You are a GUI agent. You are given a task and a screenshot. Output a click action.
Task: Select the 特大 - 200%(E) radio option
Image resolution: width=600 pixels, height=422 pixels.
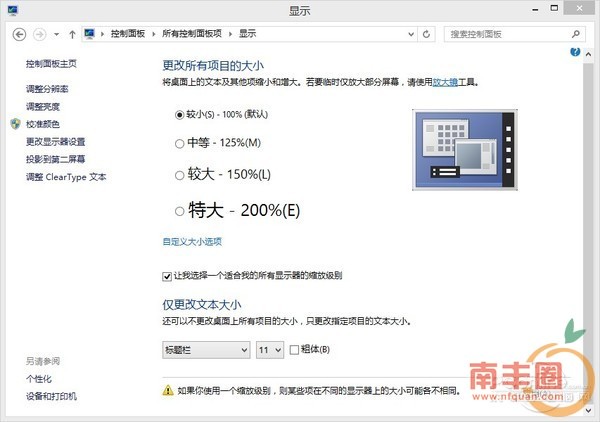[180, 211]
